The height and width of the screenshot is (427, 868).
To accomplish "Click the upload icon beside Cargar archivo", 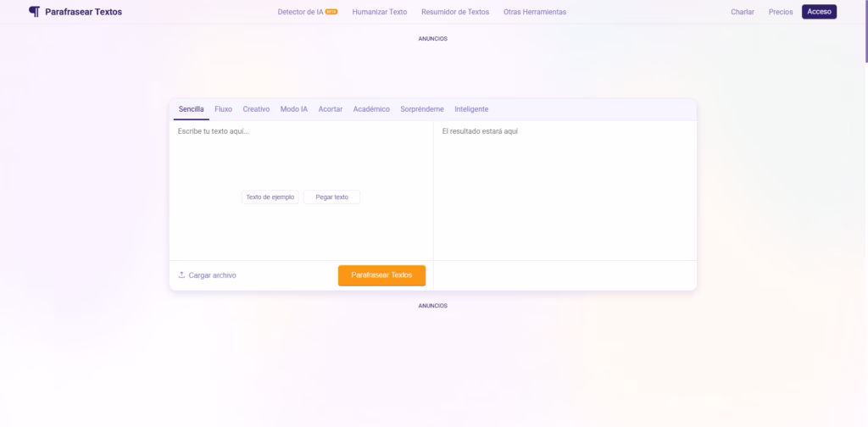I will [181, 275].
